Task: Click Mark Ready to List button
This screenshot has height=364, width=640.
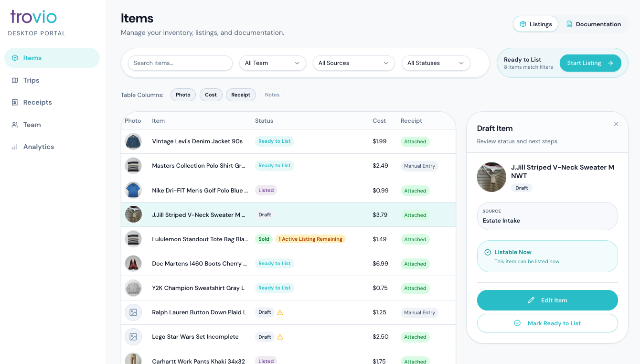Action: (x=547, y=323)
